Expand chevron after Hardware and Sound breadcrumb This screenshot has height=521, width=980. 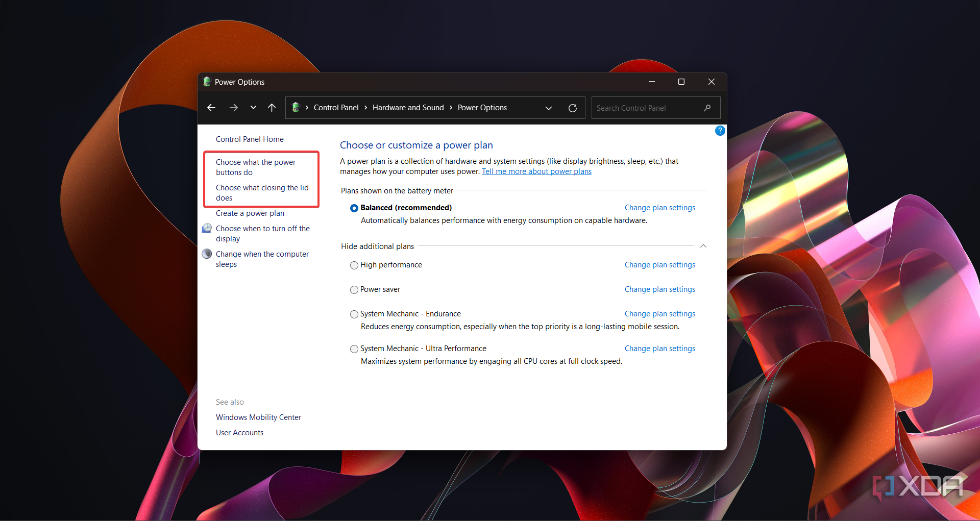click(x=451, y=108)
